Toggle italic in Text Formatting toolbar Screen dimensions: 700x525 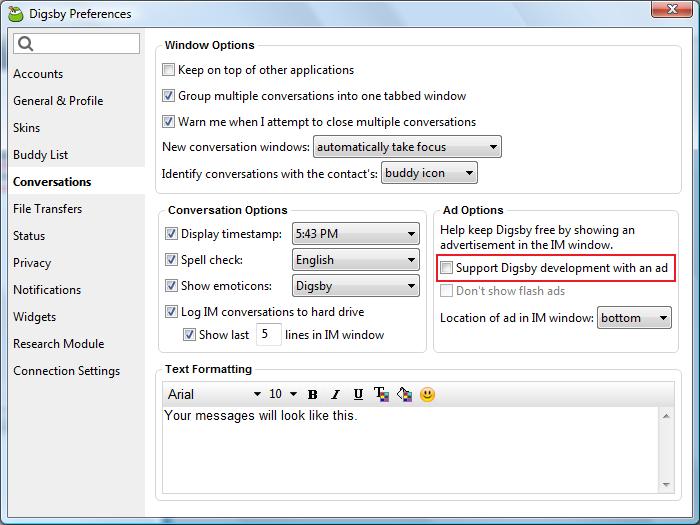[x=335, y=394]
